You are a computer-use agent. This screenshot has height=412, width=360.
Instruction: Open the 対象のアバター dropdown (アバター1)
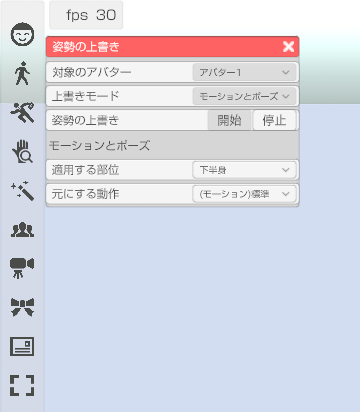[244, 72]
